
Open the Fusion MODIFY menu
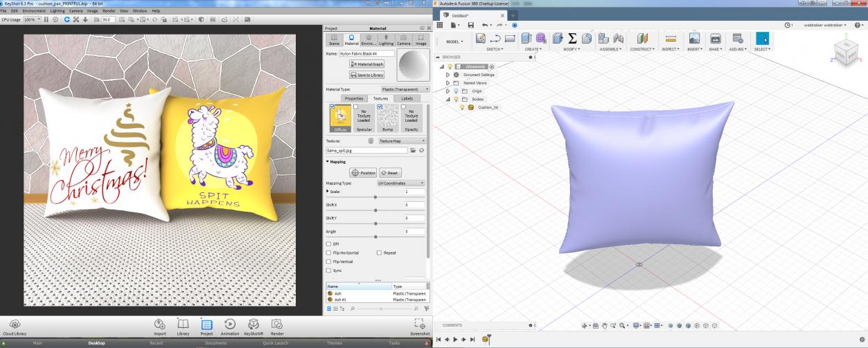point(572,49)
